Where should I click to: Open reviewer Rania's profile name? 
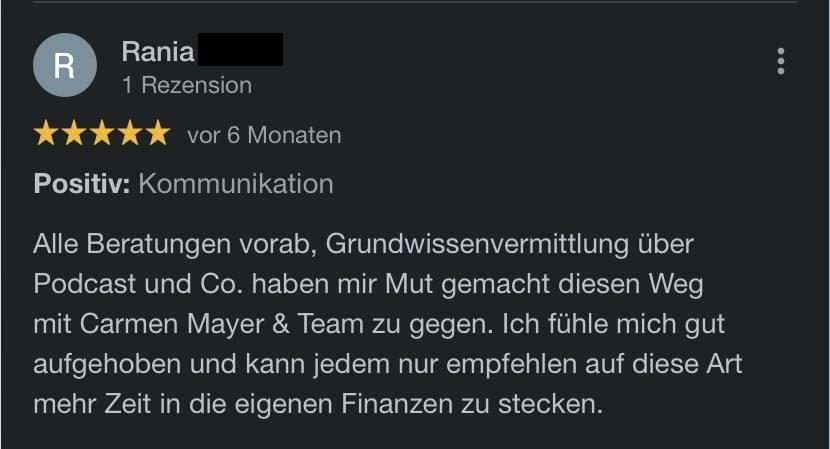pyautogui.click(x=157, y=51)
